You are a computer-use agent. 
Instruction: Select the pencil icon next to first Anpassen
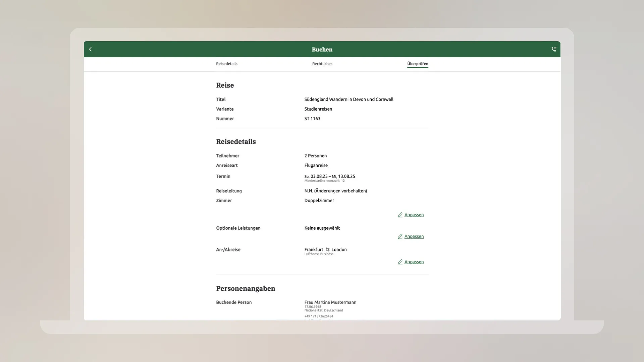click(x=400, y=215)
